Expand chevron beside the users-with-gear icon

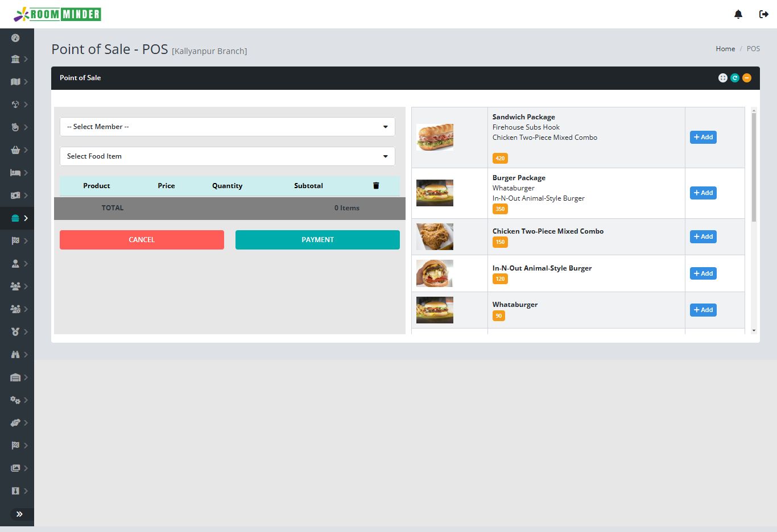(x=26, y=309)
